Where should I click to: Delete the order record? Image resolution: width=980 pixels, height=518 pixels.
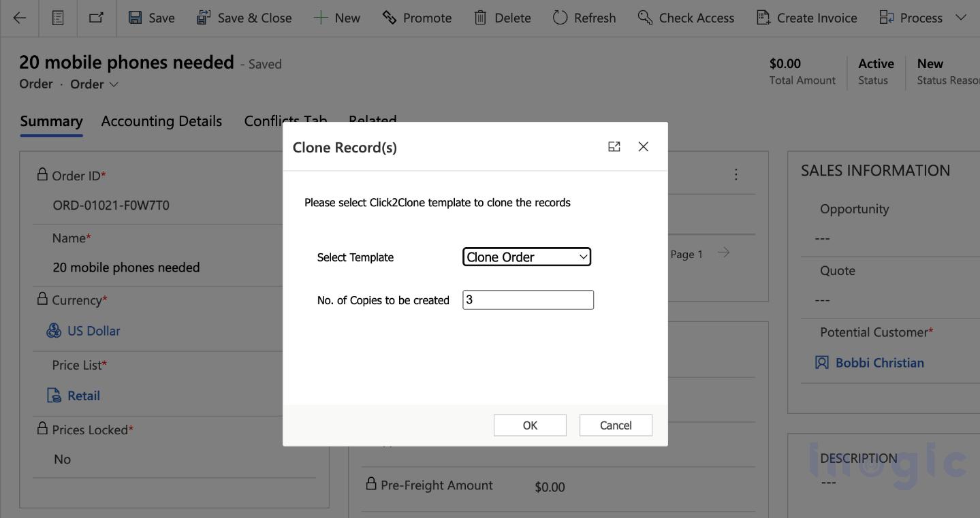tap(503, 18)
